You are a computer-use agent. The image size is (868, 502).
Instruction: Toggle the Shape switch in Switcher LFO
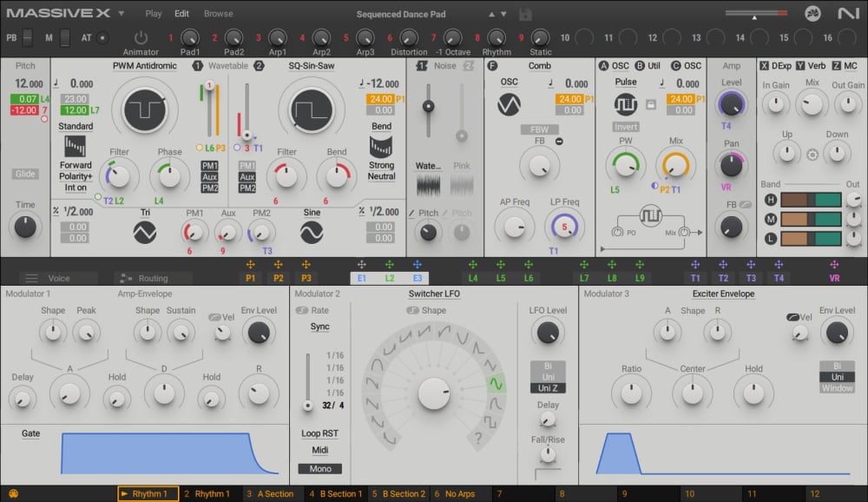click(413, 310)
